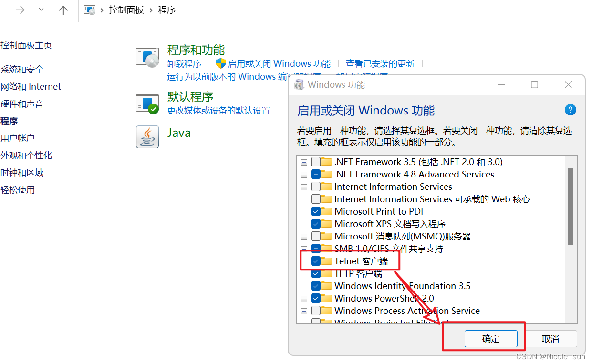
Task: Click Java heading link
Action: click(179, 133)
